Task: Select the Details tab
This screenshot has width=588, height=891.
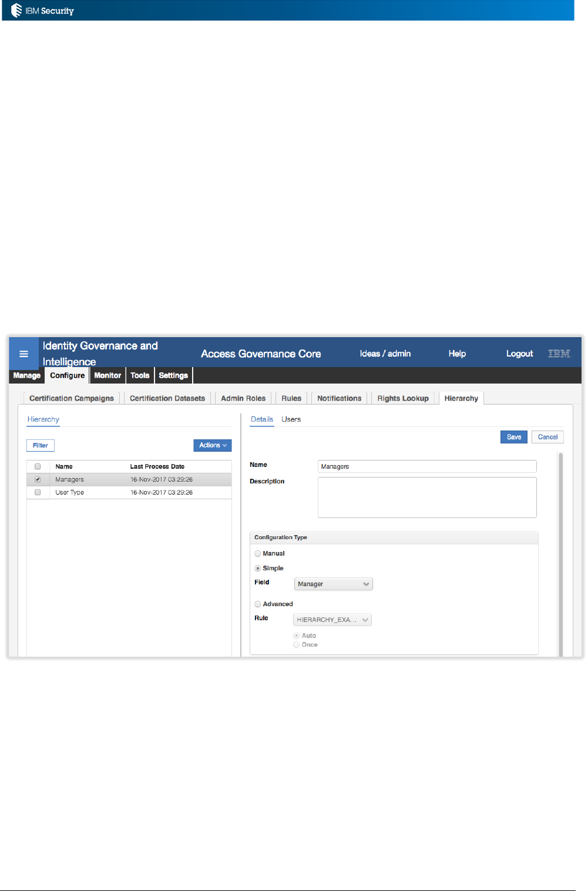Action: point(262,419)
